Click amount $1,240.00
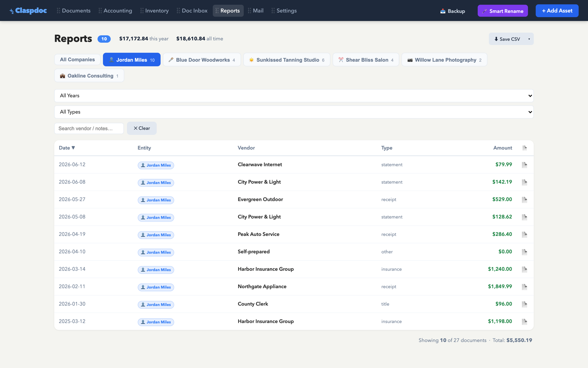 click(500, 269)
